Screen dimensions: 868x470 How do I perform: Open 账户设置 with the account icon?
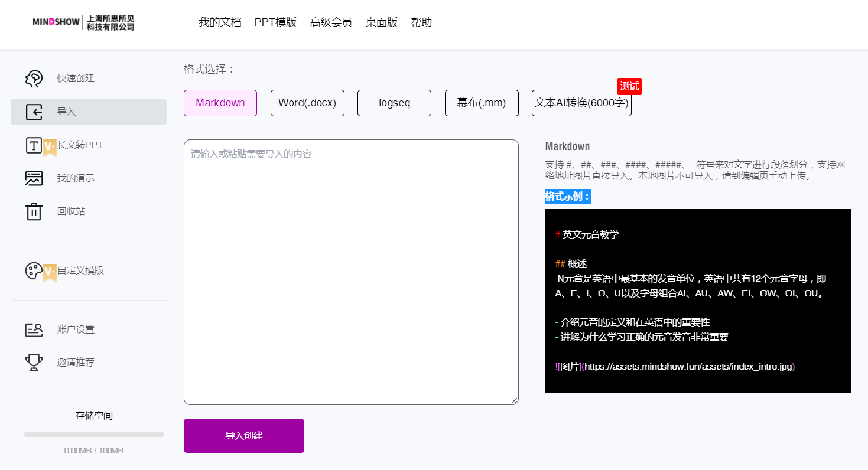tap(34, 329)
